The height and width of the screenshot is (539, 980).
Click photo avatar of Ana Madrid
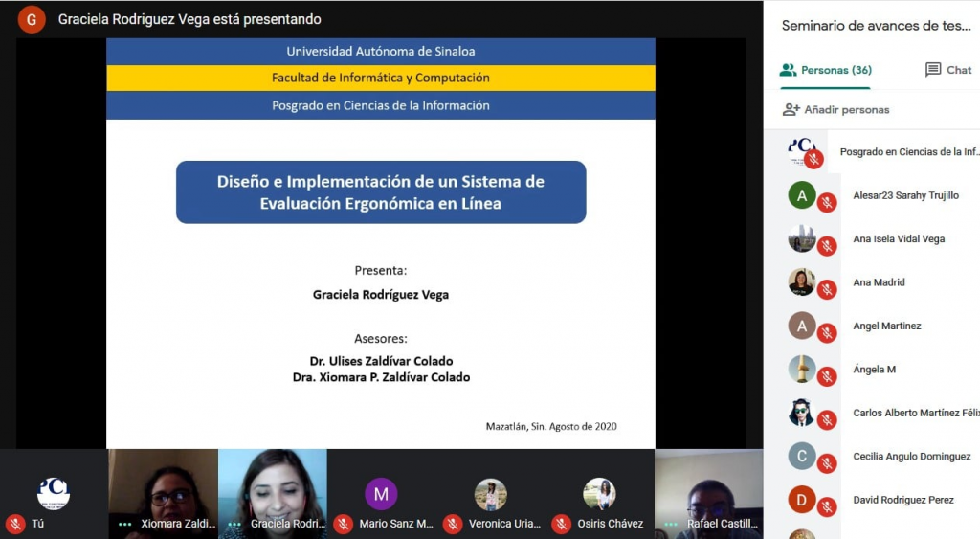point(802,282)
